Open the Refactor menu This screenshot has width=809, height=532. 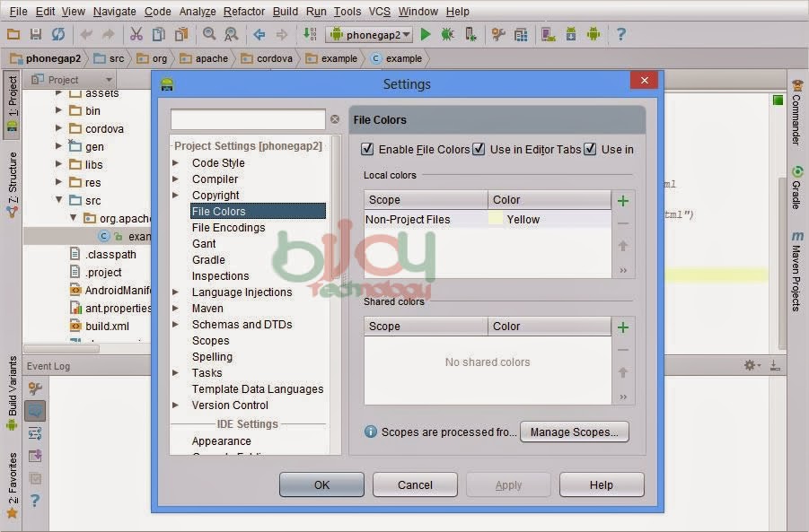point(244,12)
